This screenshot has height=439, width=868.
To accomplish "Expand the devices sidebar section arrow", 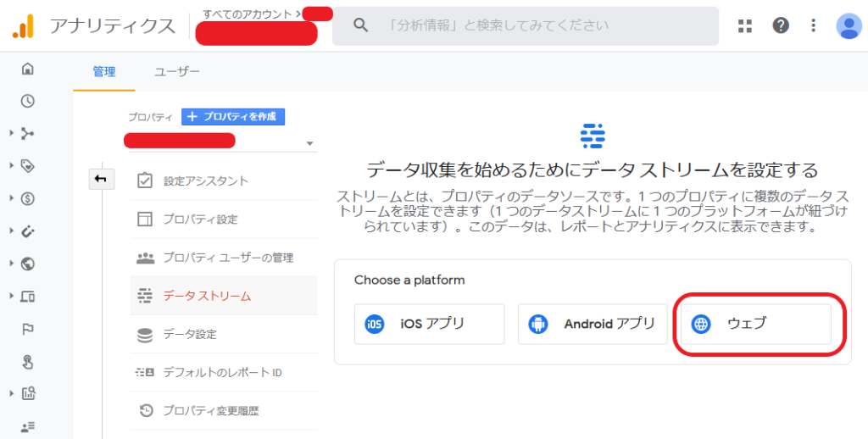I will [11, 297].
